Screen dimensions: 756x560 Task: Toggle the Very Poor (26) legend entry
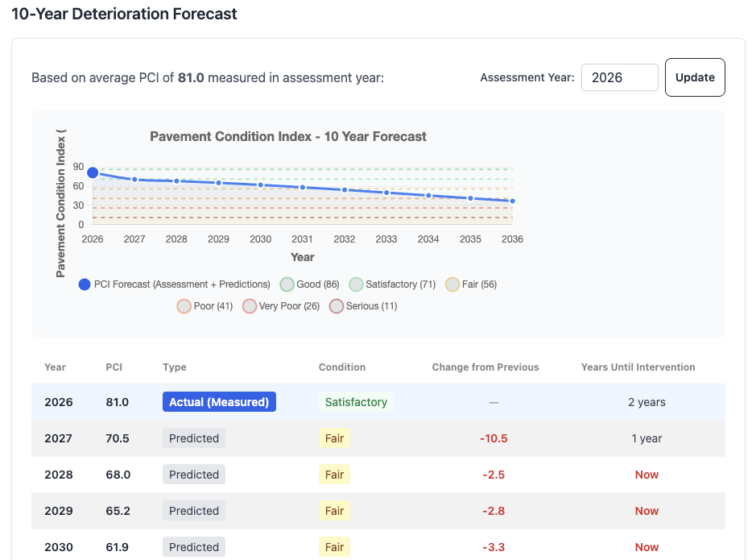(281, 306)
